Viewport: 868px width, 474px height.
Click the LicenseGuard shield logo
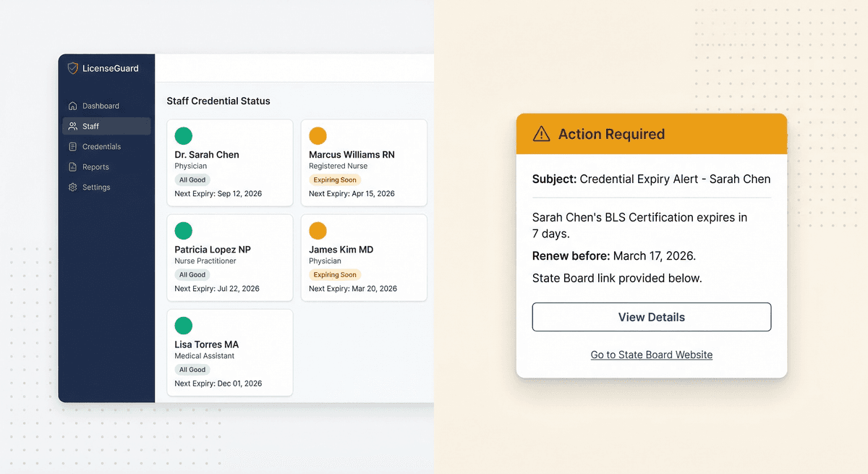[72, 68]
